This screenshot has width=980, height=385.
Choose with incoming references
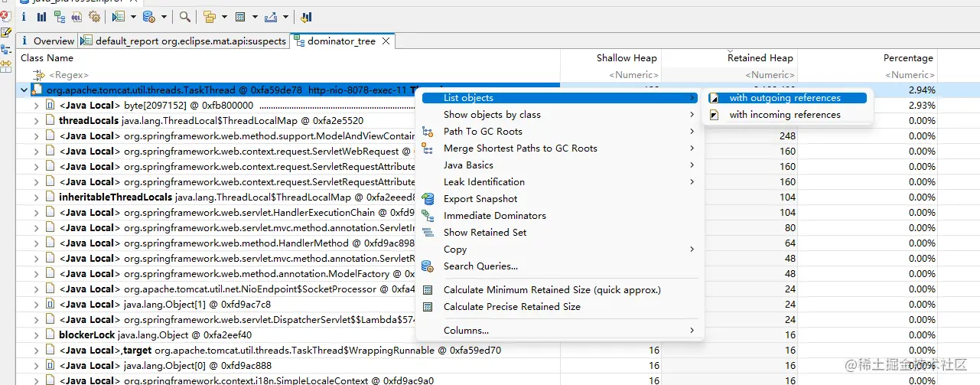pyautogui.click(x=787, y=115)
